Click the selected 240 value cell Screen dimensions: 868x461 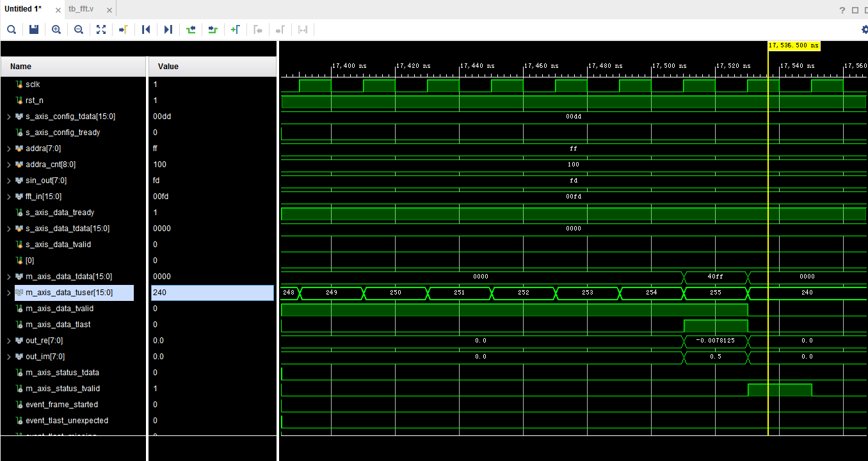213,293
